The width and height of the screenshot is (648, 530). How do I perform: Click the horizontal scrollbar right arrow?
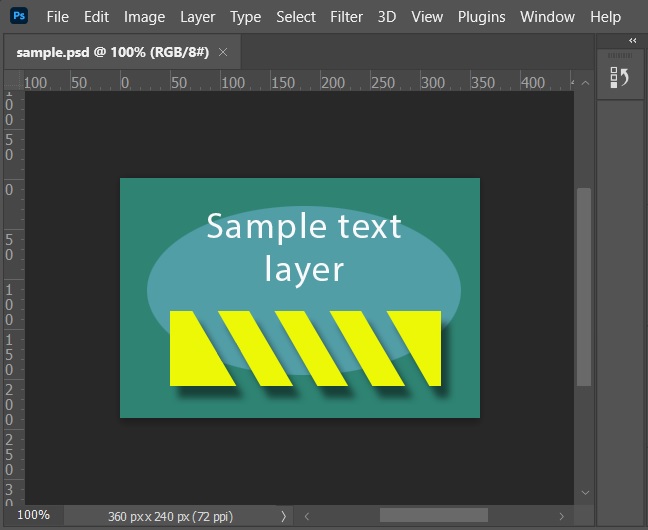tap(562, 515)
